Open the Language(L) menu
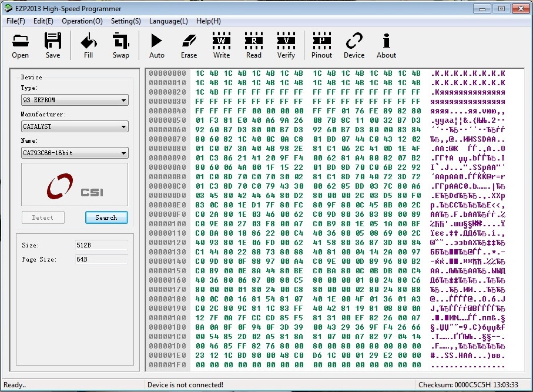Screen dimensions: 533x392 click(169, 21)
